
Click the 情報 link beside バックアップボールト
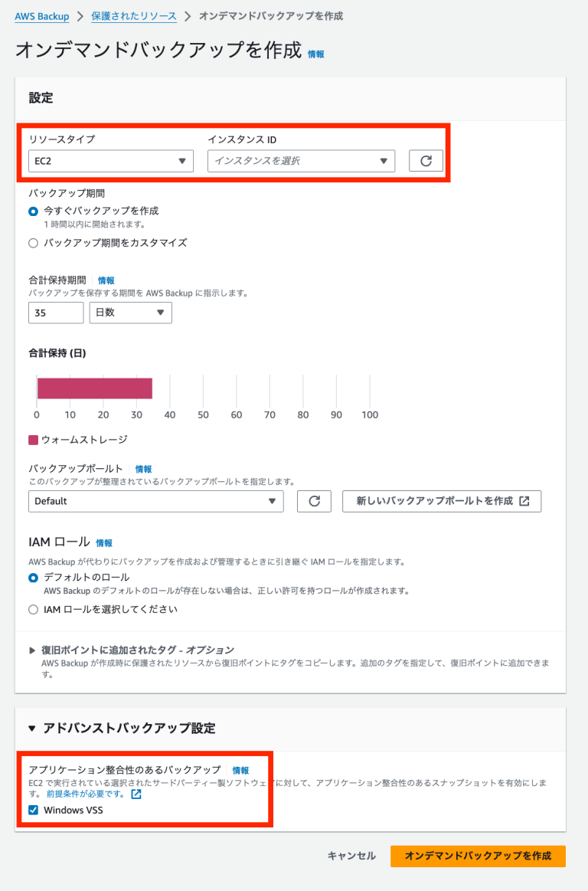tap(143, 468)
